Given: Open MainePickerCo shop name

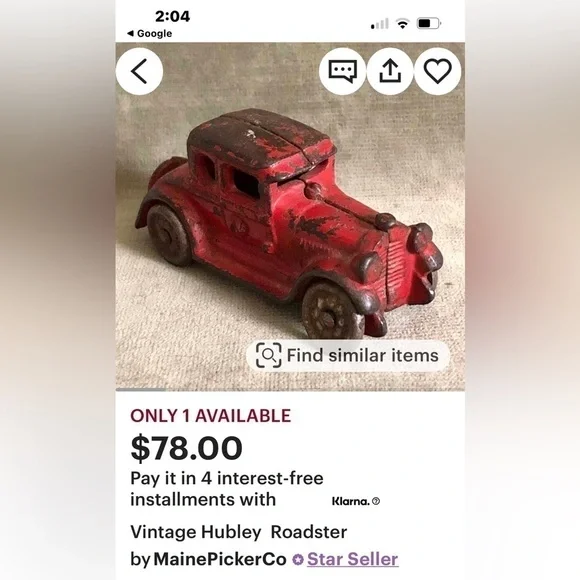Looking at the screenshot, I should pos(220,559).
